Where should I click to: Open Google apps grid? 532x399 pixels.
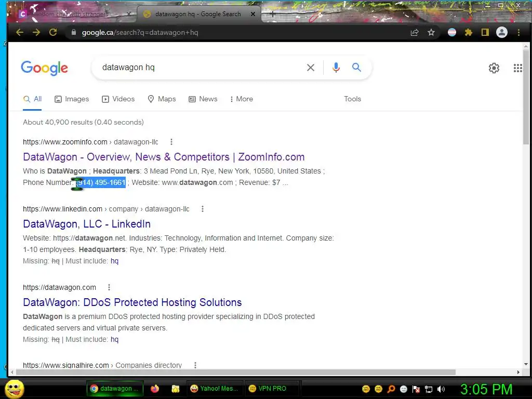[518, 68]
